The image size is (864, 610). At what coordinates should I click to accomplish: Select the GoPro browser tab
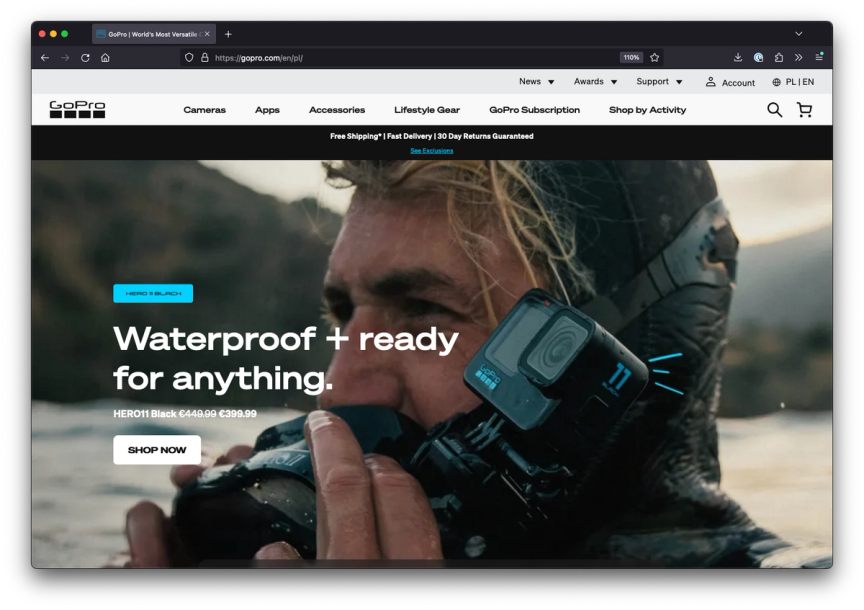point(154,34)
